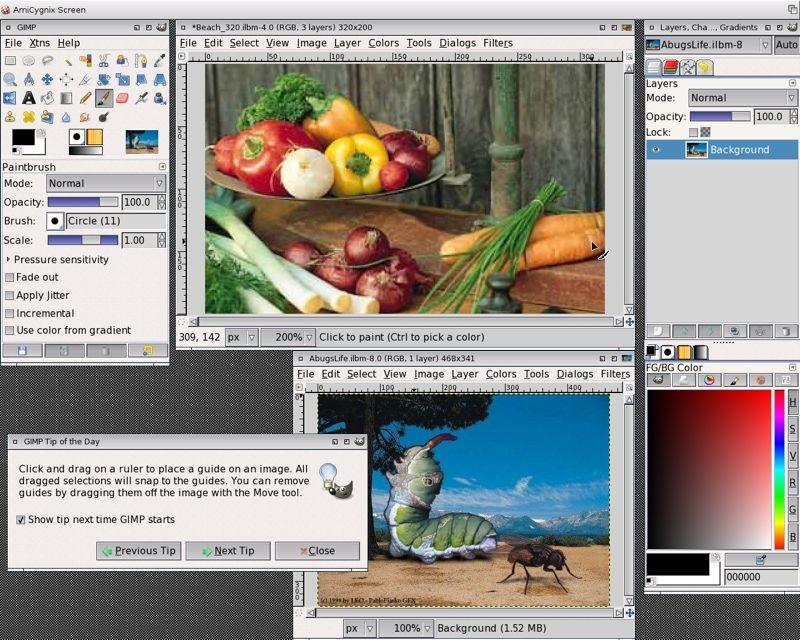Select the Color Picker eyedropper tool

pyautogui.click(x=160, y=61)
